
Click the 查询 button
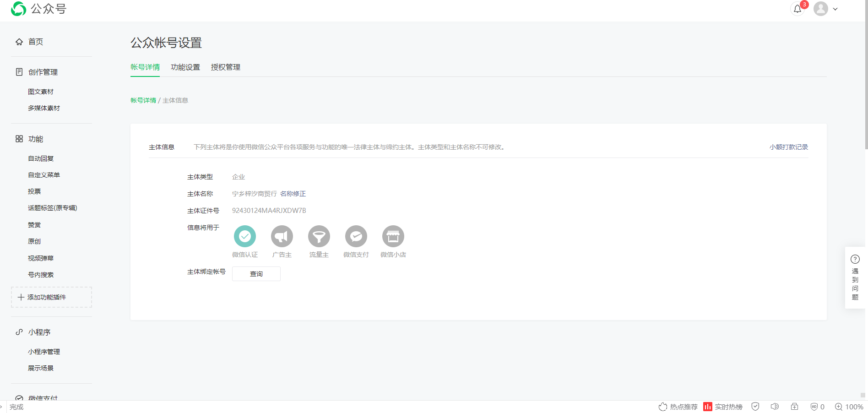[256, 274]
